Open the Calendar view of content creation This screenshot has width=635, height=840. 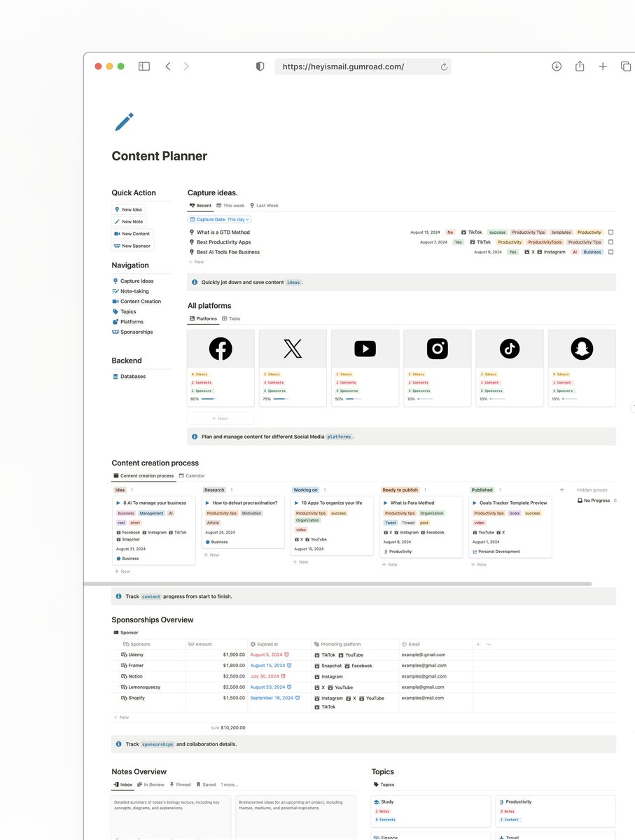tap(192, 475)
